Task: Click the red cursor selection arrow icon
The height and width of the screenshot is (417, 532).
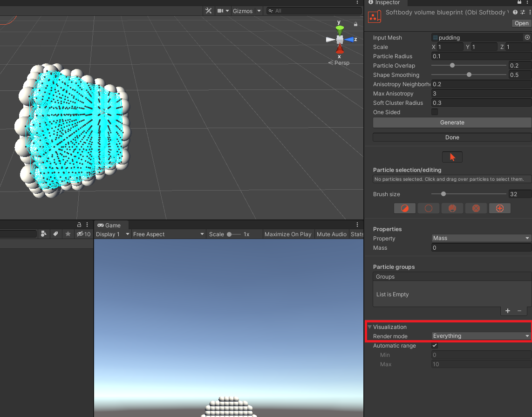Action: pyautogui.click(x=452, y=157)
